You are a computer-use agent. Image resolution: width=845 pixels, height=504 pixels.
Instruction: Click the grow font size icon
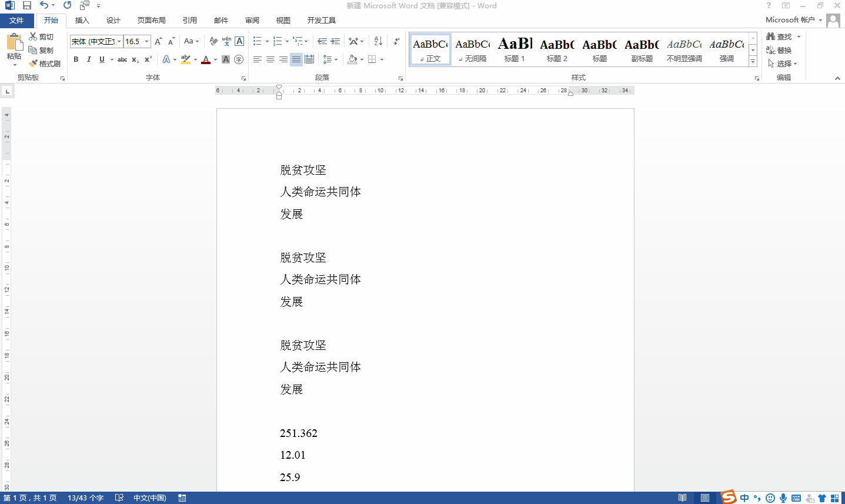(x=158, y=41)
